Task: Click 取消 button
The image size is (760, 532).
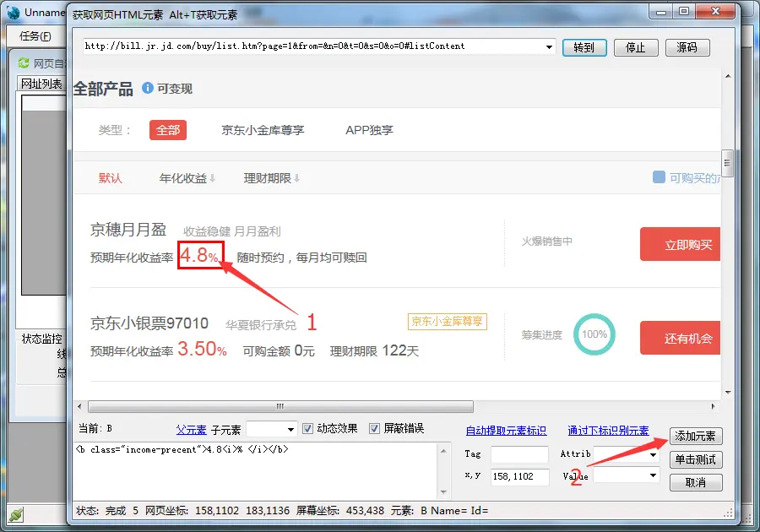Action: (x=696, y=482)
